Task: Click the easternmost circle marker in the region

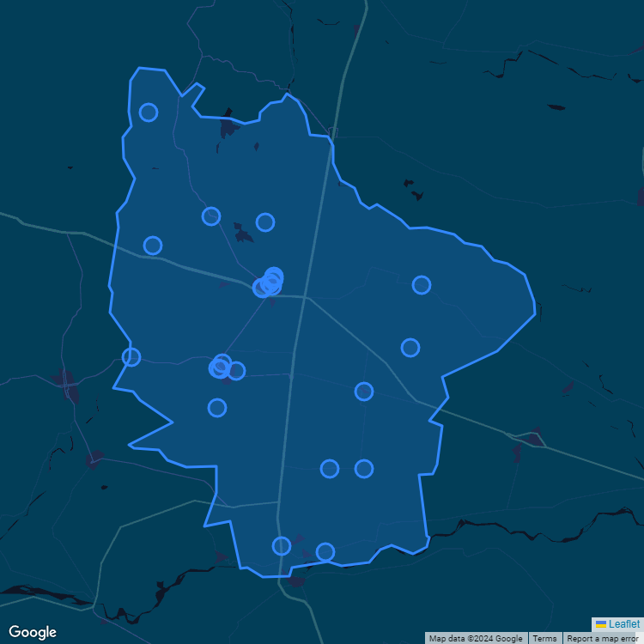Action: [422, 284]
